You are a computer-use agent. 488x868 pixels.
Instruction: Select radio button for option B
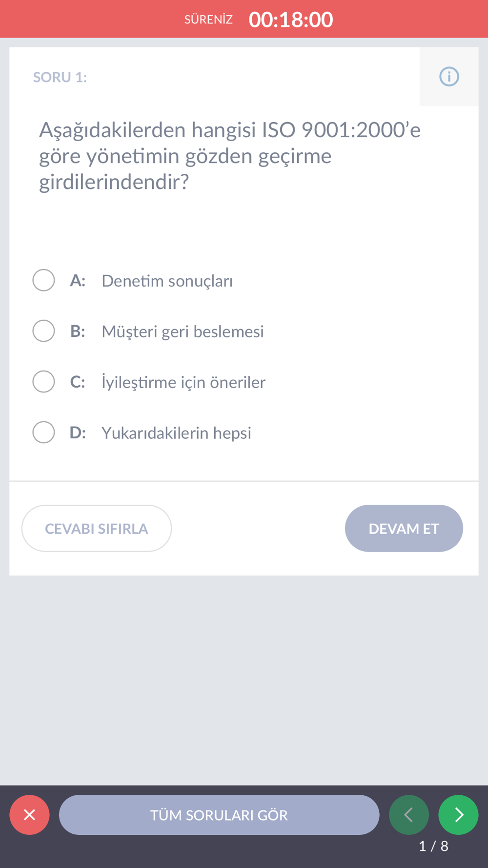pyautogui.click(x=43, y=331)
